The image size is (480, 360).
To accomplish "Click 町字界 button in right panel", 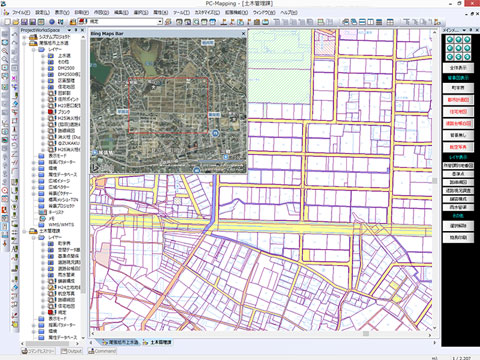I will [x=458, y=88].
